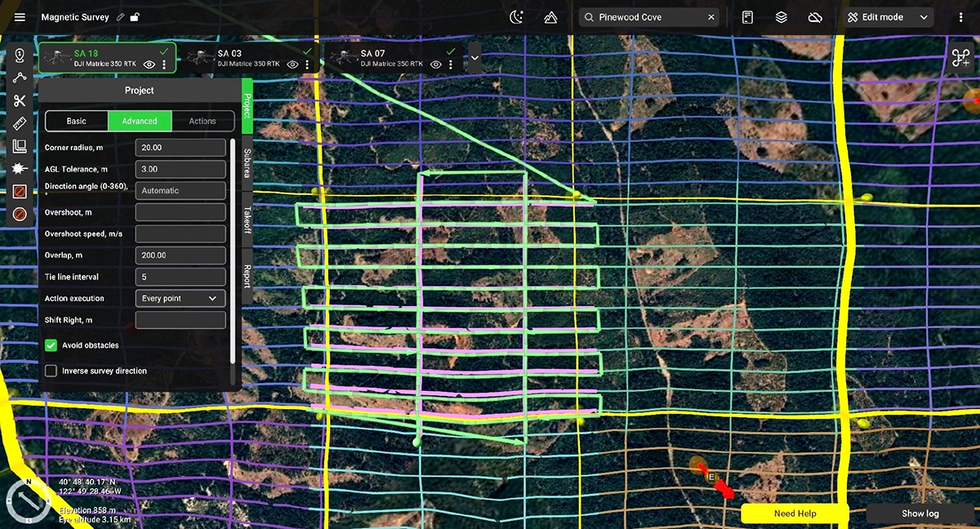Click the Corner radius input field
The image size is (980, 529).
pos(180,148)
